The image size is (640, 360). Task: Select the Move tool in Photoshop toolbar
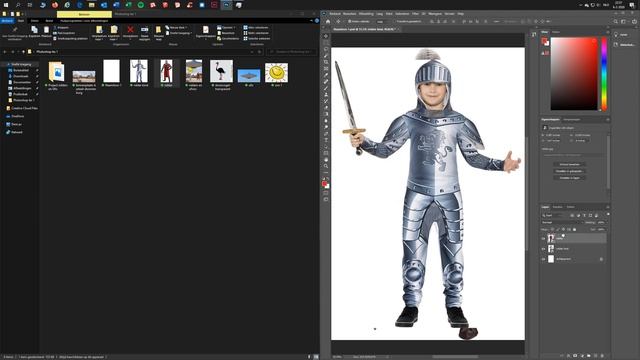point(326,36)
